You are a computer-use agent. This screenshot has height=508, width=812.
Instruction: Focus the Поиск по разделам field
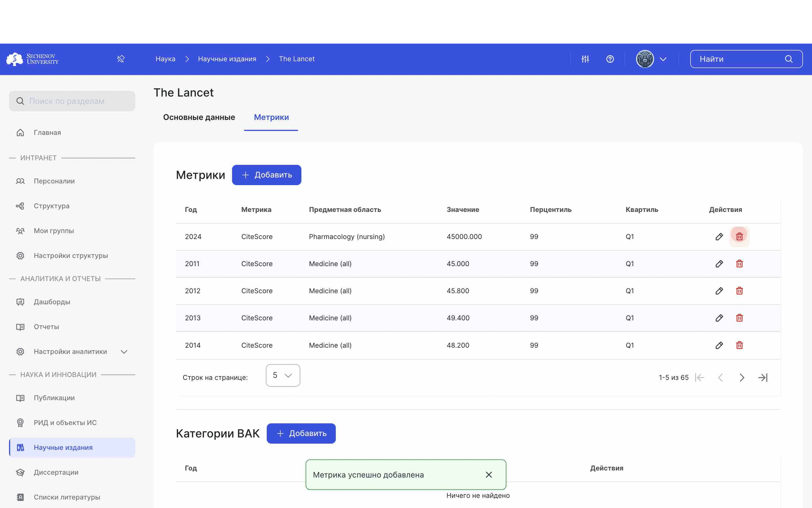72,101
